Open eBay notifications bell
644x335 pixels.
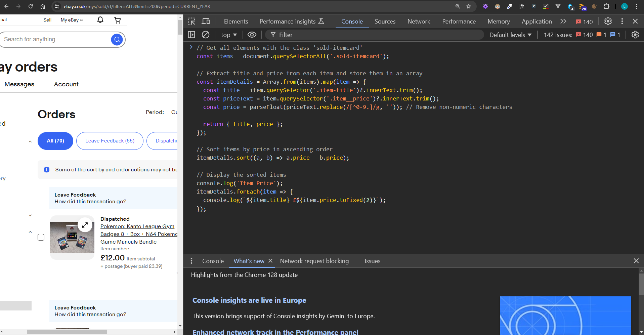[100, 20]
